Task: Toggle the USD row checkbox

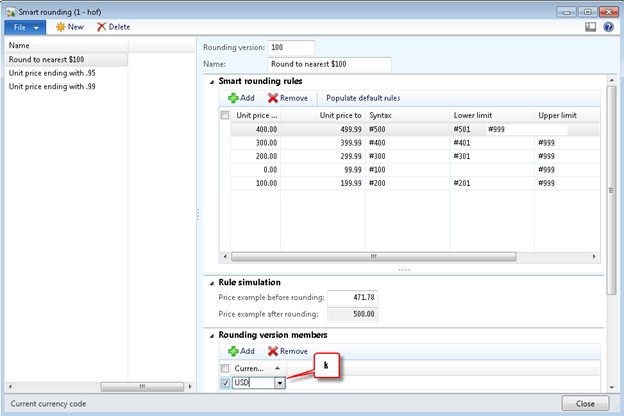Action: tap(225, 382)
